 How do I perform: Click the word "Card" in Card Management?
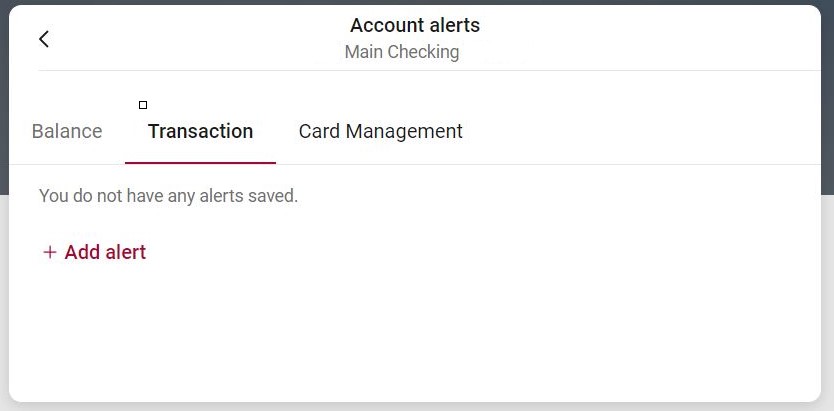point(320,131)
